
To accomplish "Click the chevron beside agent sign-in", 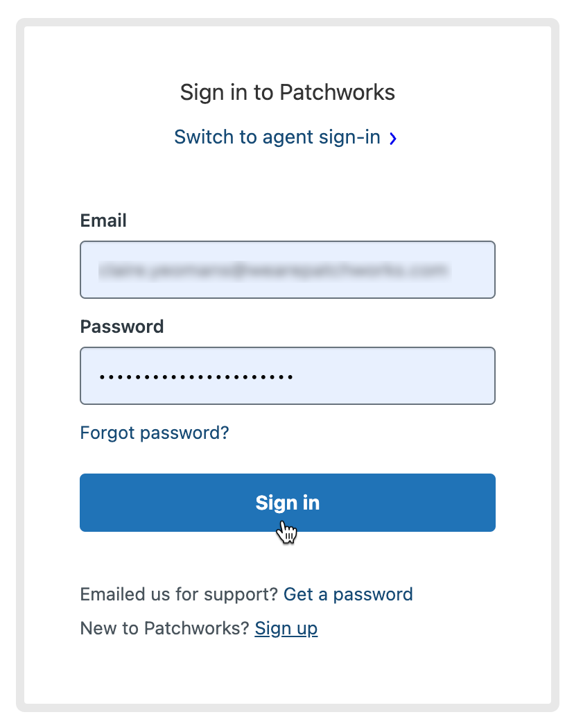I will [x=393, y=139].
